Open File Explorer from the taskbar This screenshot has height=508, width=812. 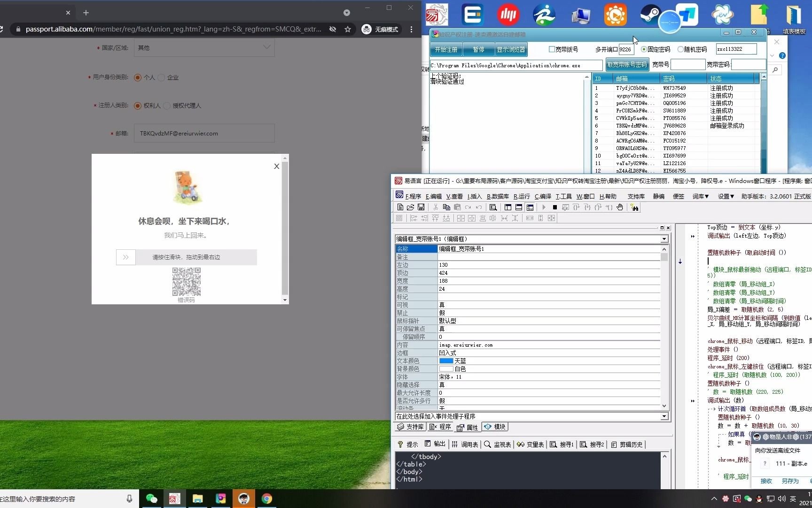(197, 499)
